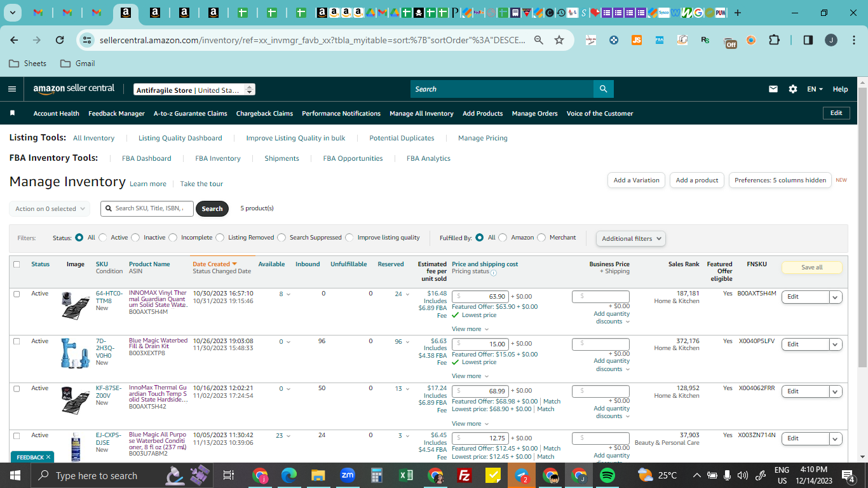Screen dimensions: 868x488
Task: Open Take the tour link
Action: pos(201,184)
